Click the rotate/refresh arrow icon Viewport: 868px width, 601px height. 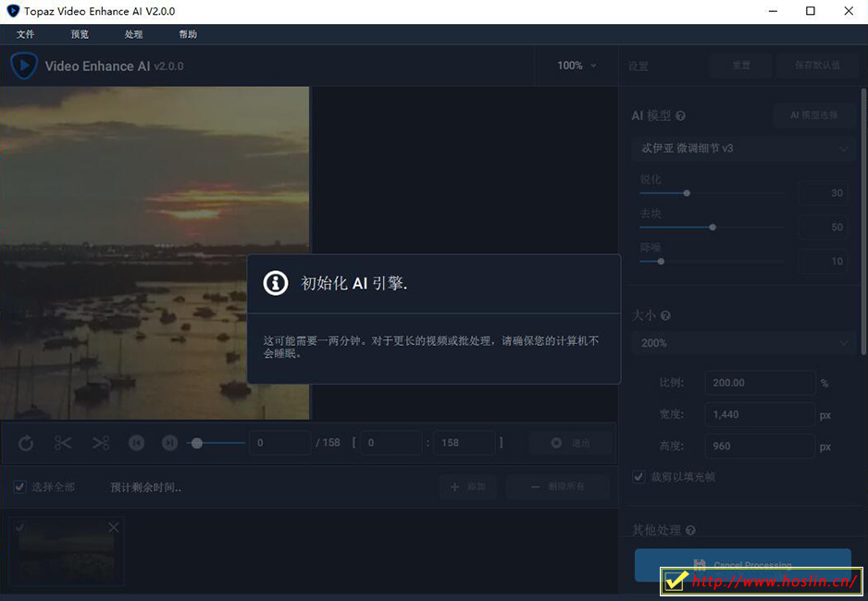point(26,443)
